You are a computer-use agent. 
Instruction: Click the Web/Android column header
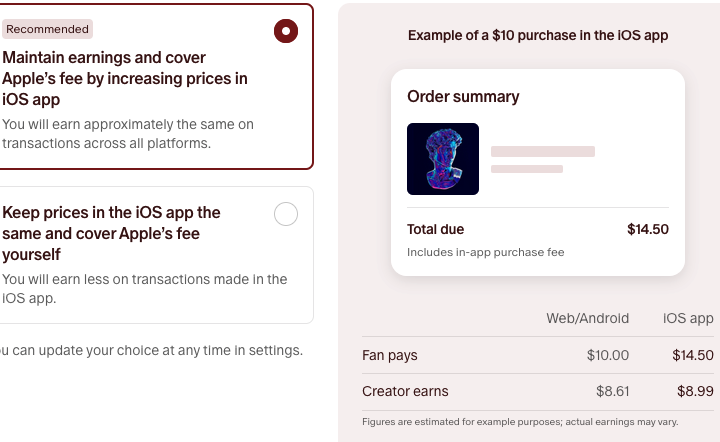tap(587, 318)
